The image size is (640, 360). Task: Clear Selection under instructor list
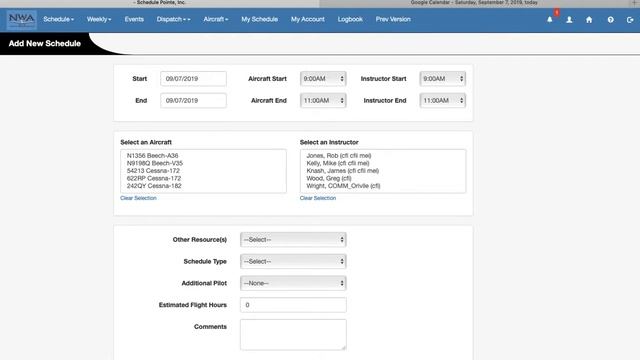318,198
